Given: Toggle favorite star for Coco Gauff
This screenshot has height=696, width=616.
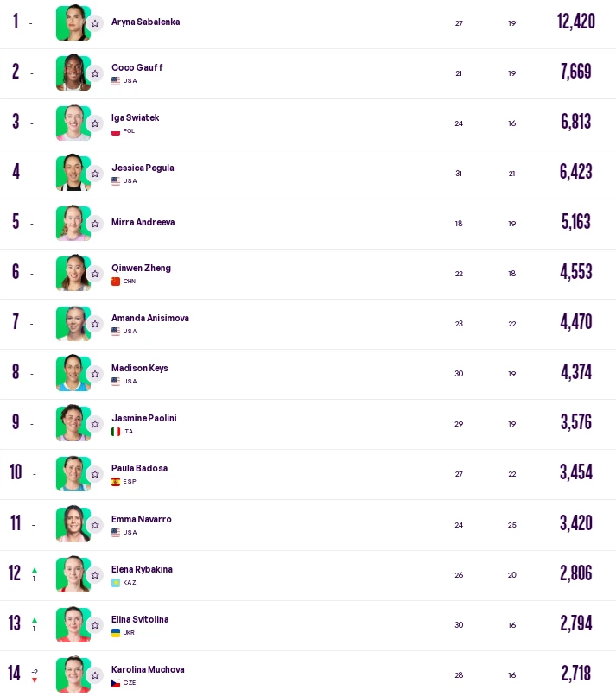Looking at the screenshot, I should [x=95, y=73].
